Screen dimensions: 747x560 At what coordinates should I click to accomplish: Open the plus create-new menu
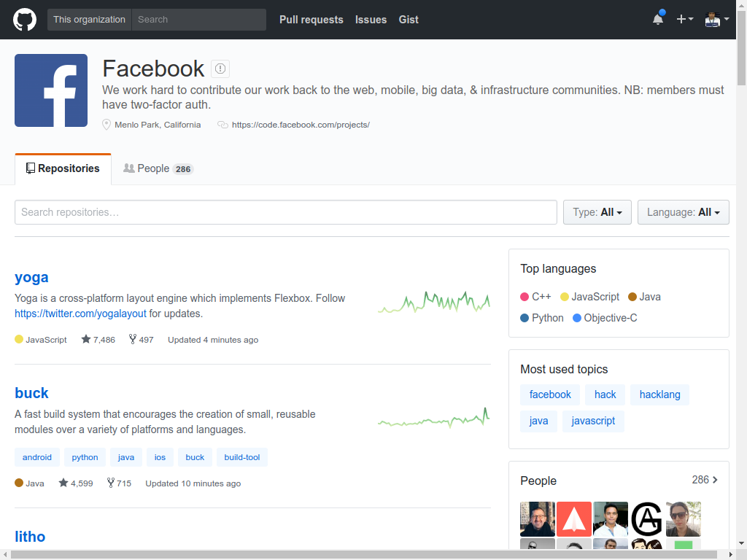tap(684, 19)
